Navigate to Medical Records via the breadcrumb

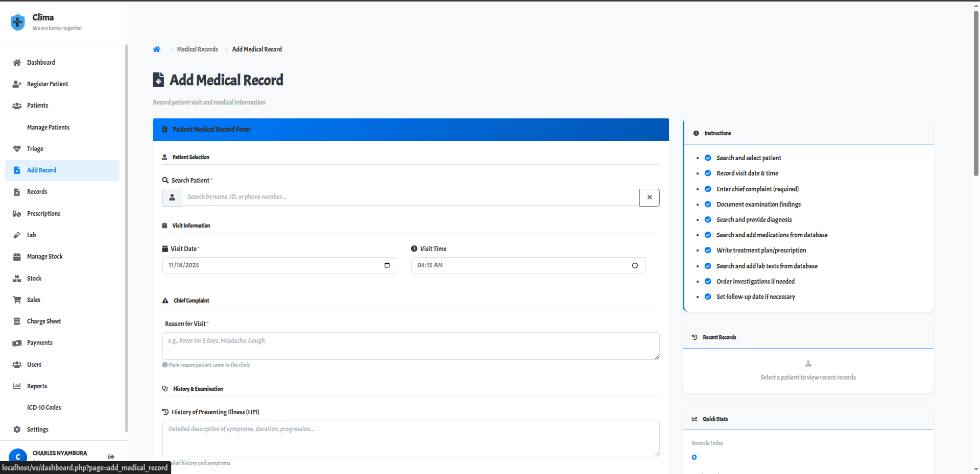tap(197, 49)
